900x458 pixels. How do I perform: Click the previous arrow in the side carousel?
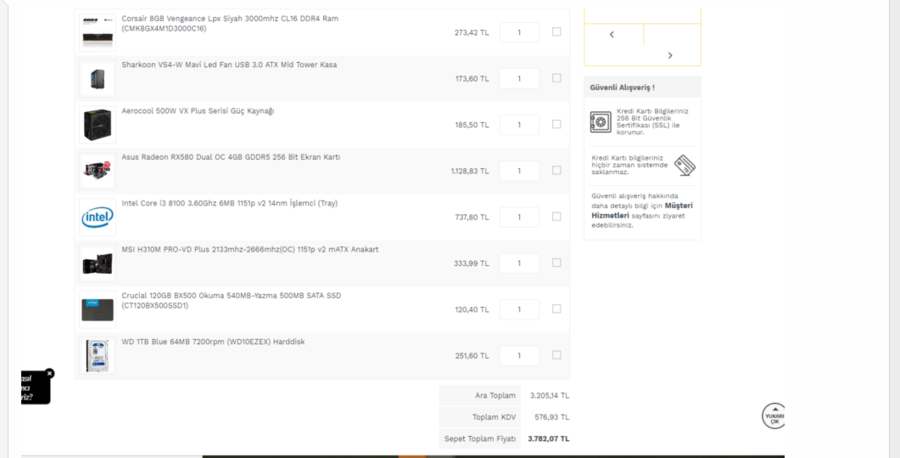pos(612,34)
